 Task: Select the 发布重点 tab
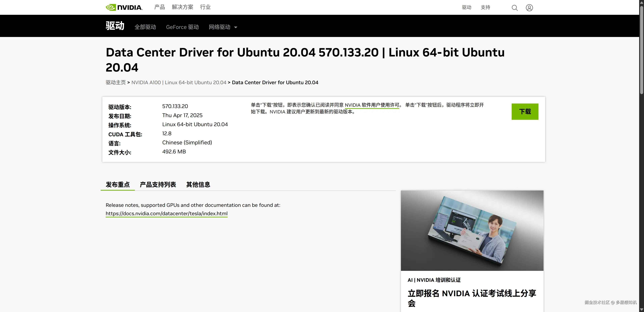[117, 184]
